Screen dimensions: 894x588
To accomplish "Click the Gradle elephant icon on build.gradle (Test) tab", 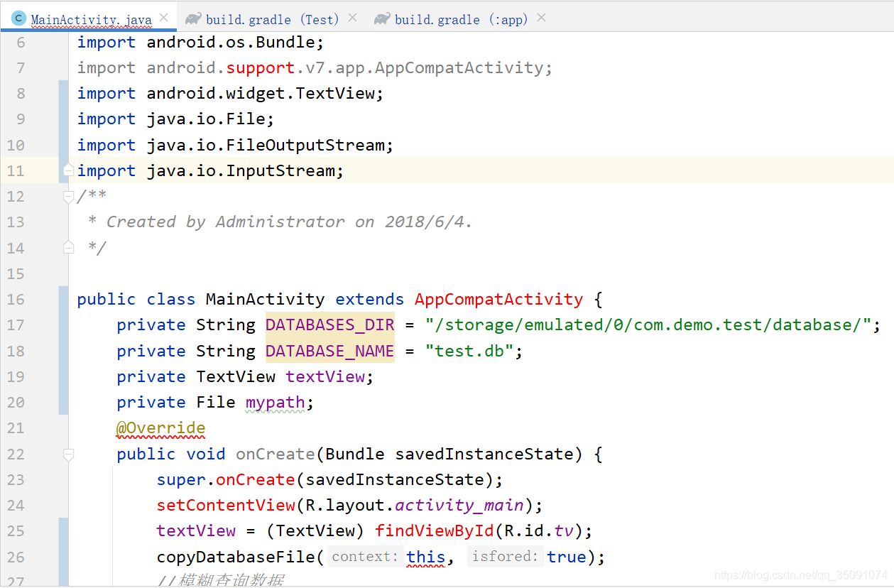I will coord(193,18).
